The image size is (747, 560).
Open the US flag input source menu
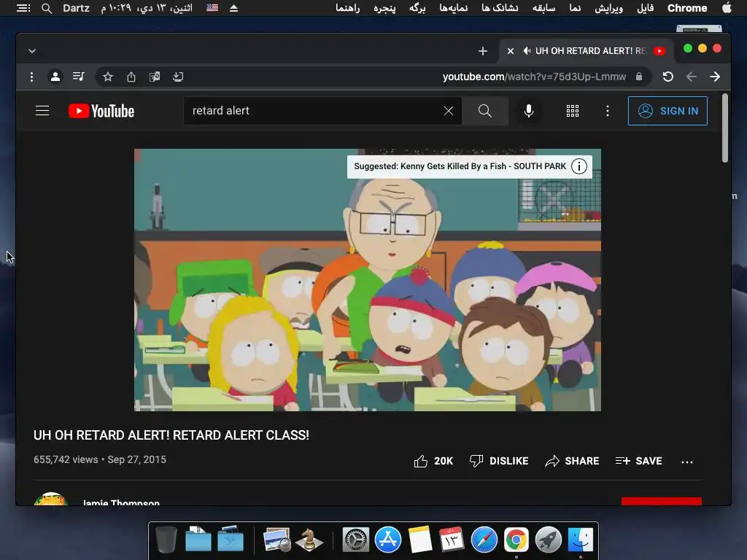[212, 7]
